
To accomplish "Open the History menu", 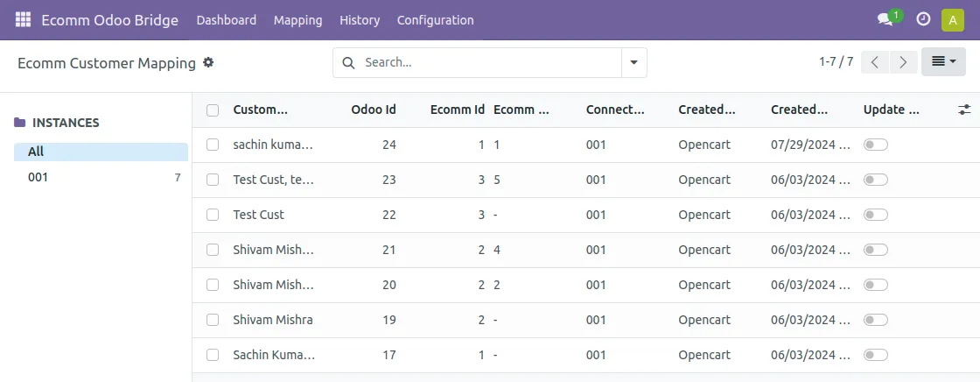I will [360, 19].
